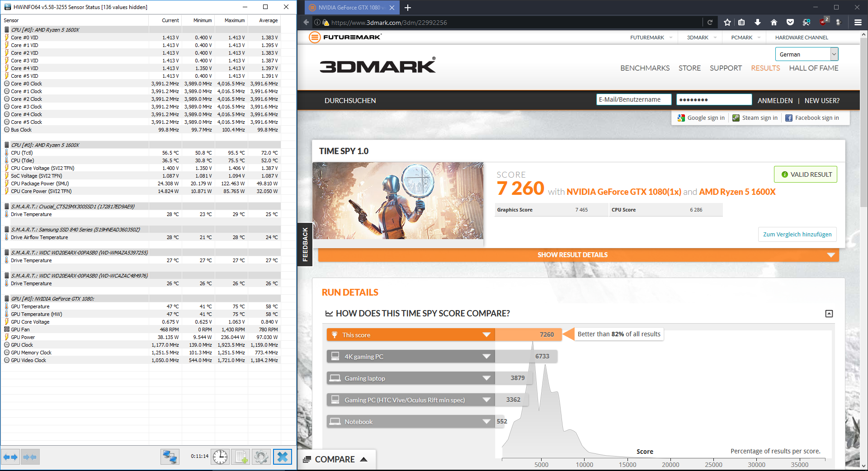Viewport: 868px width, 471px height.
Task: Focus the password input field
Action: 714,99
